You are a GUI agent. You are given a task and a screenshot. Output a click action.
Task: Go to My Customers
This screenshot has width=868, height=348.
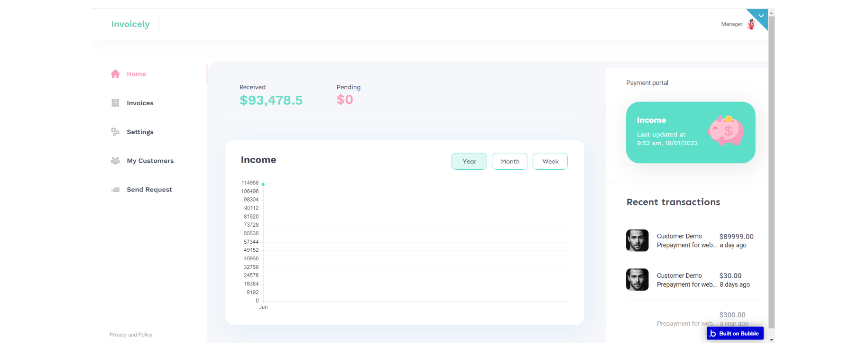150,161
